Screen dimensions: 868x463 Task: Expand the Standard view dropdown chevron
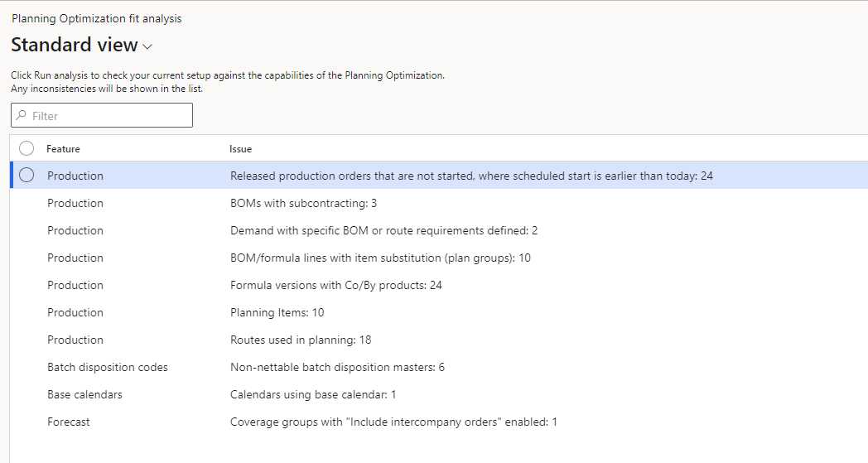[148, 46]
